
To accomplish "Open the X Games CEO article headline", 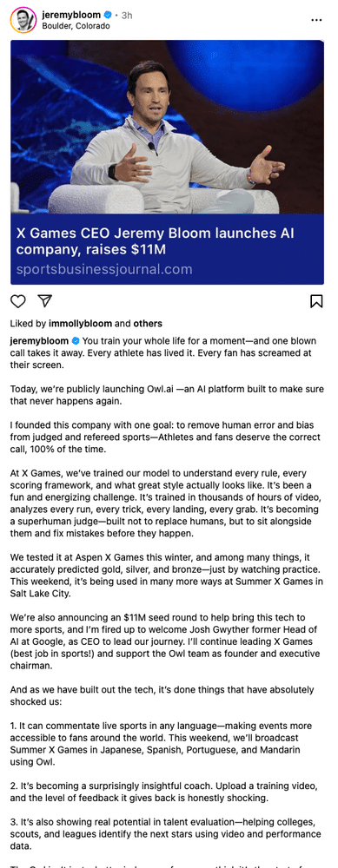I will (x=154, y=240).
